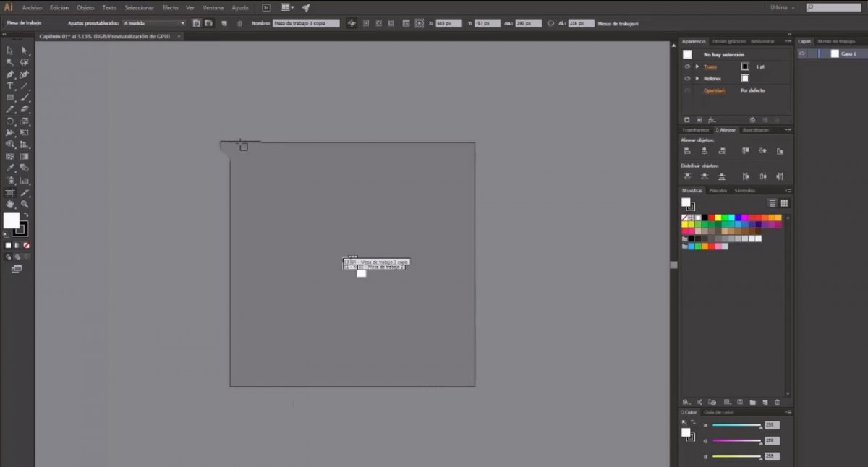868x467 pixels.
Task: Expand the Relleno attribute triangle
Action: [x=697, y=78]
